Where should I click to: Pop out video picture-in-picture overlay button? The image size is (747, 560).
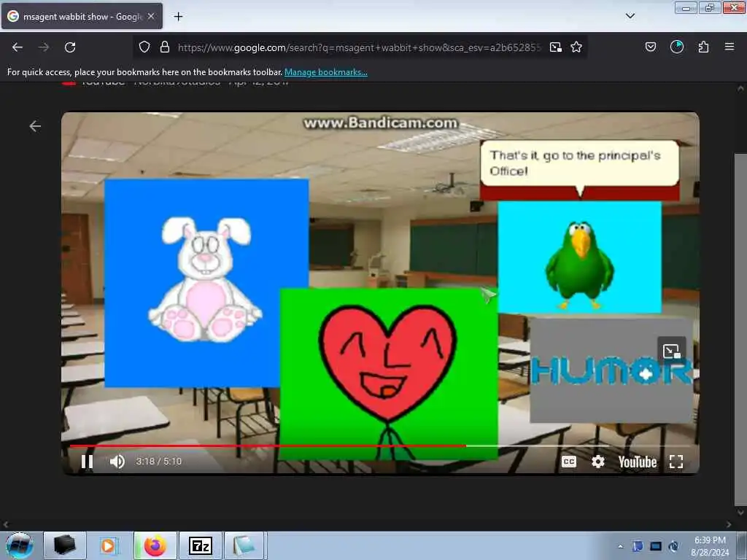(672, 351)
